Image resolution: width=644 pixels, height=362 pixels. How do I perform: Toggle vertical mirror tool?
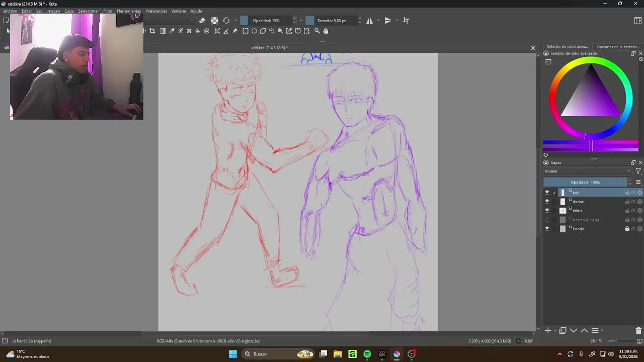point(388,21)
